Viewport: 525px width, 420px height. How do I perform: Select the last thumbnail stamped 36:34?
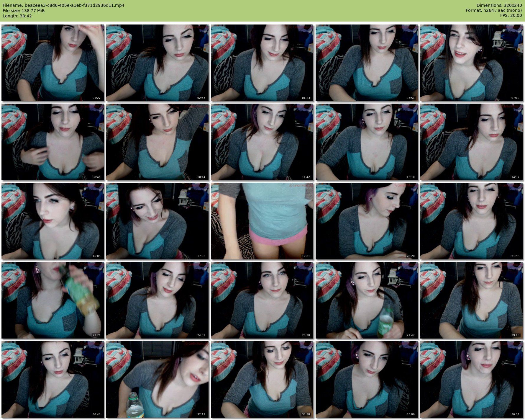[x=471, y=379]
